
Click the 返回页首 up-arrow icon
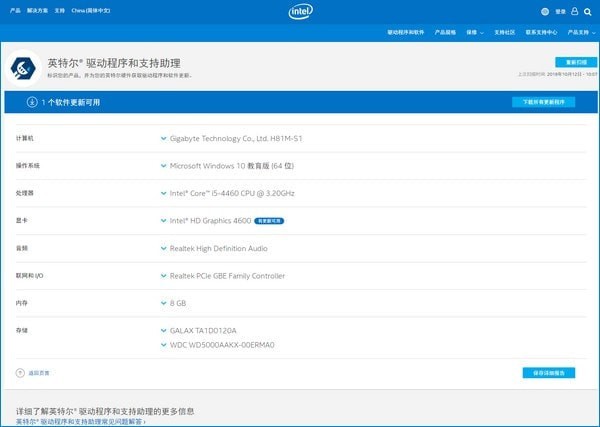coord(19,372)
